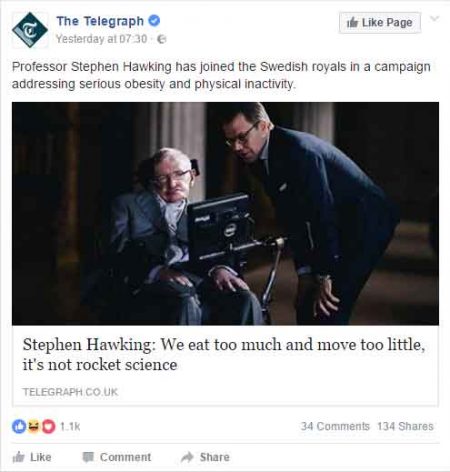Click the laughing Haha reaction icon
Image resolution: width=450 pixels, height=472 pixels.
[33, 426]
